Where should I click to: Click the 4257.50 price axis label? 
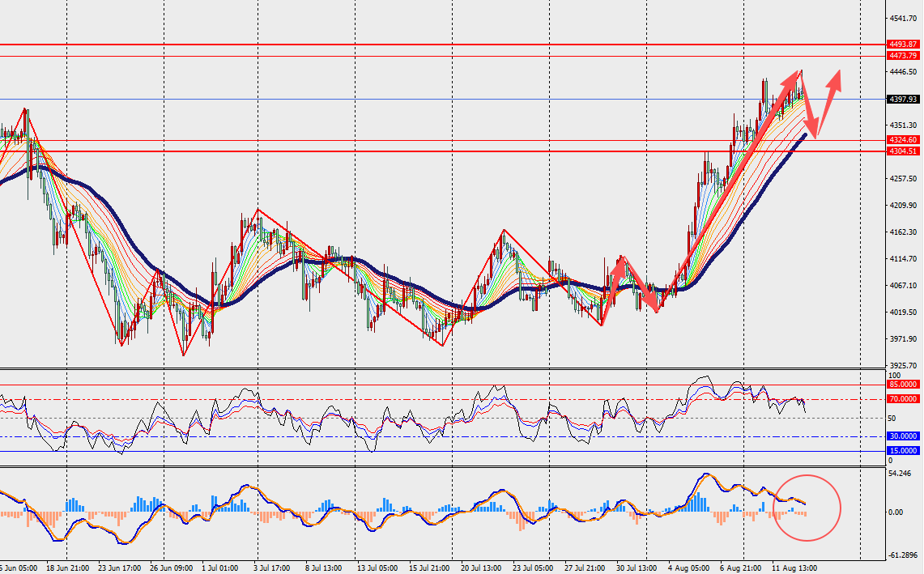904,179
